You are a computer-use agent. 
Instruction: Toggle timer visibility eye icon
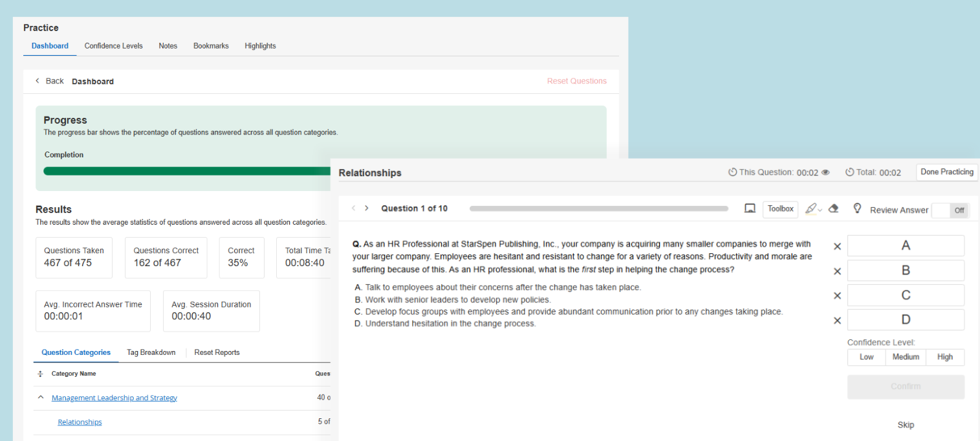[x=825, y=172]
